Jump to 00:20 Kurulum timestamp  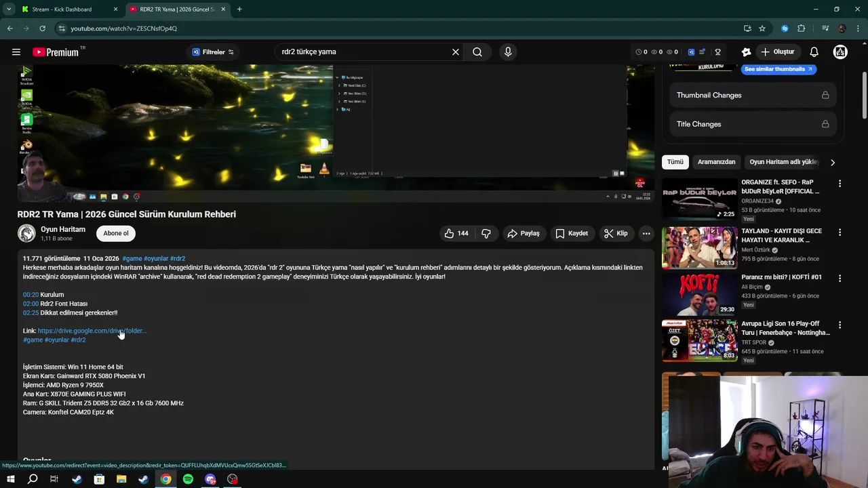(31, 295)
